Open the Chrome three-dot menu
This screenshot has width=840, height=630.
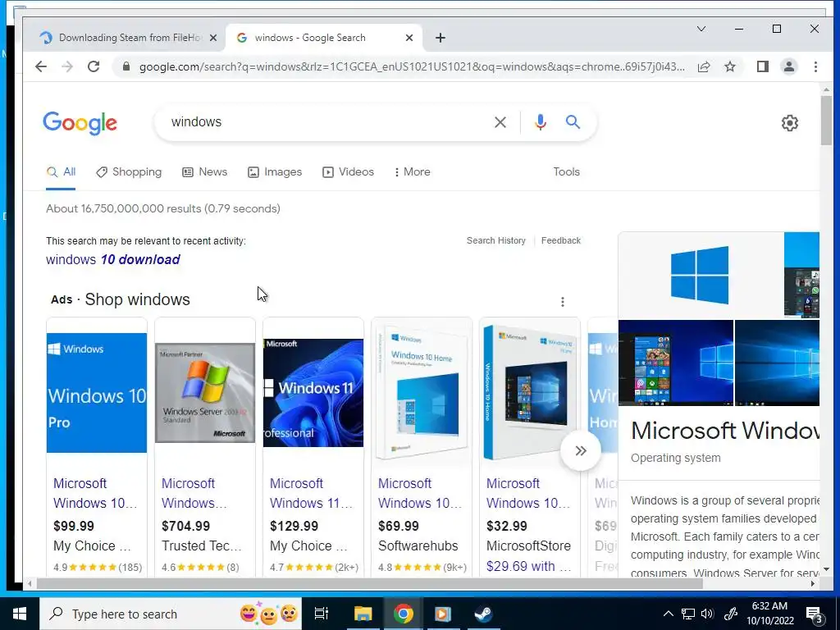click(x=815, y=66)
